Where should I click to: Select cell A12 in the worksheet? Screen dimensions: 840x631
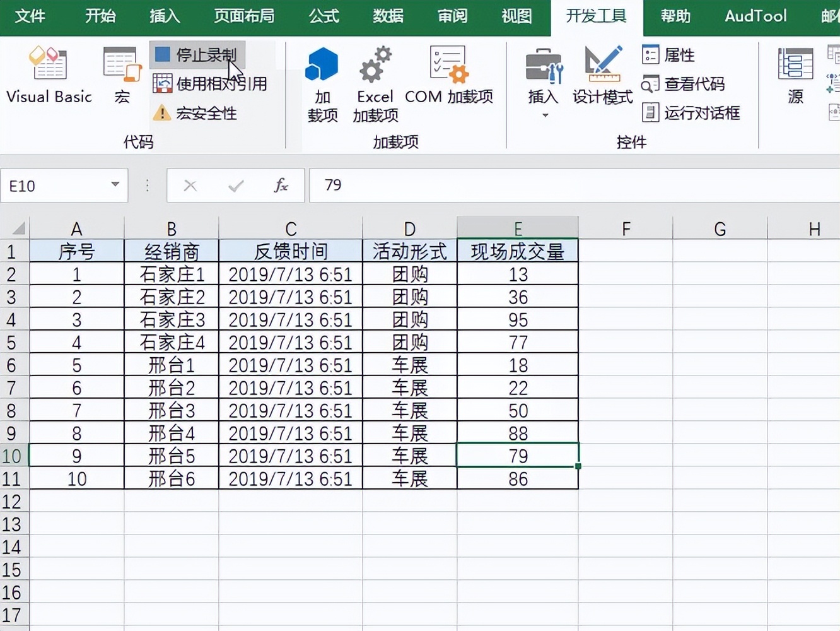click(76, 501)
